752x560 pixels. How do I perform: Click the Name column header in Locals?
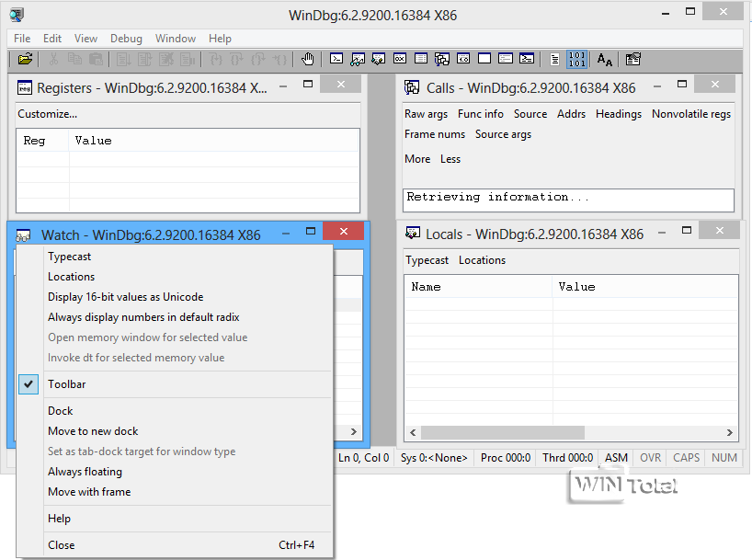(x=479, y=287)
